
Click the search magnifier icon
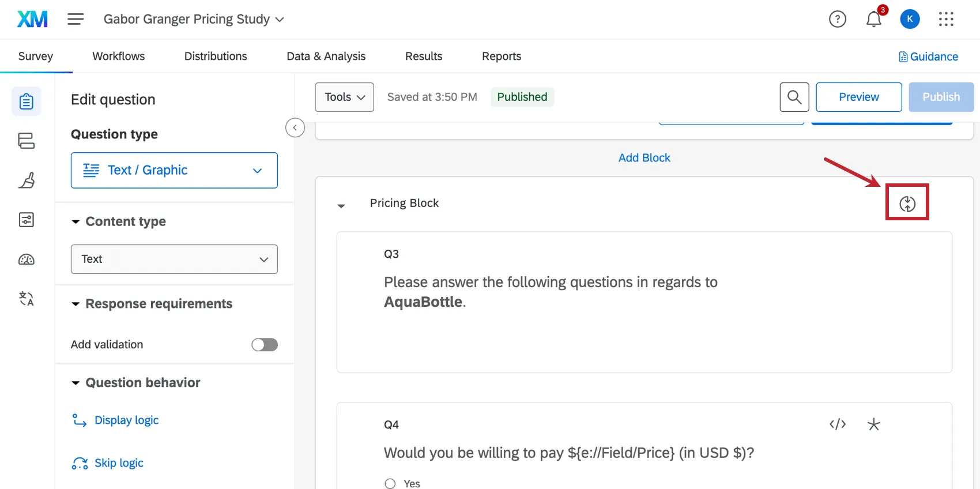click(794, 97)
